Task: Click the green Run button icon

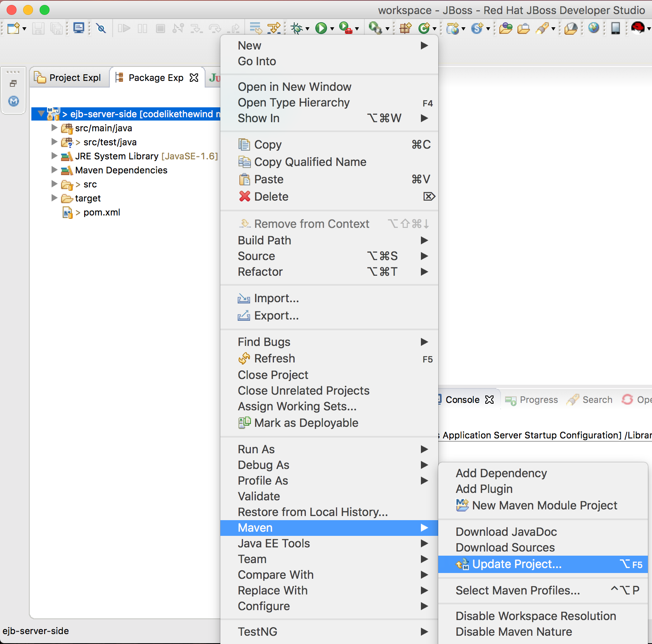Action: pos(321,28)
